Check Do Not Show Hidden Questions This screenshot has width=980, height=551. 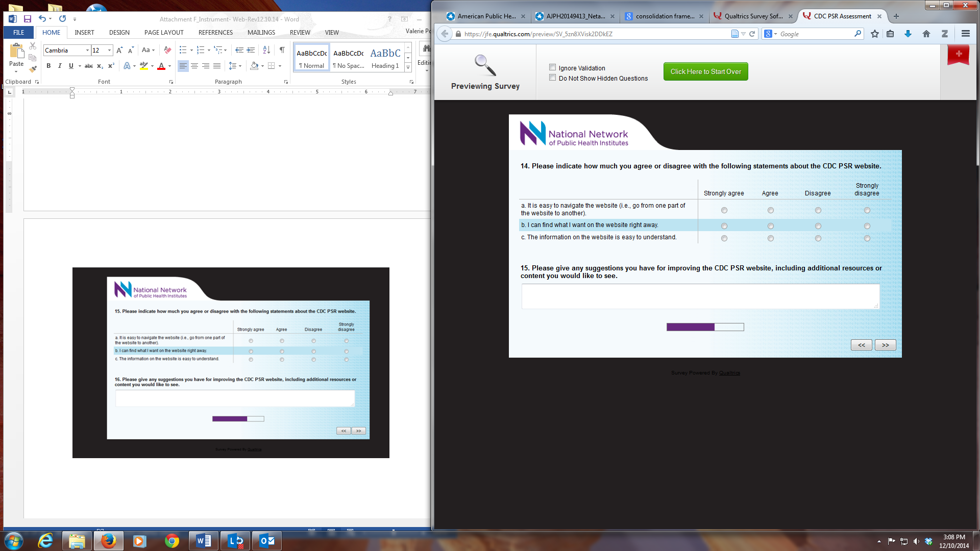click(552, 78)
